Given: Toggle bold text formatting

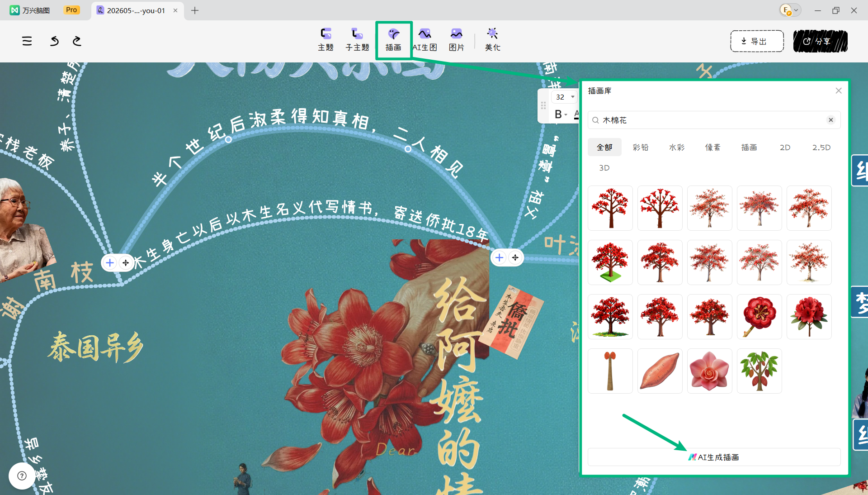Looking at the screenshot, I should coord(558,114).
